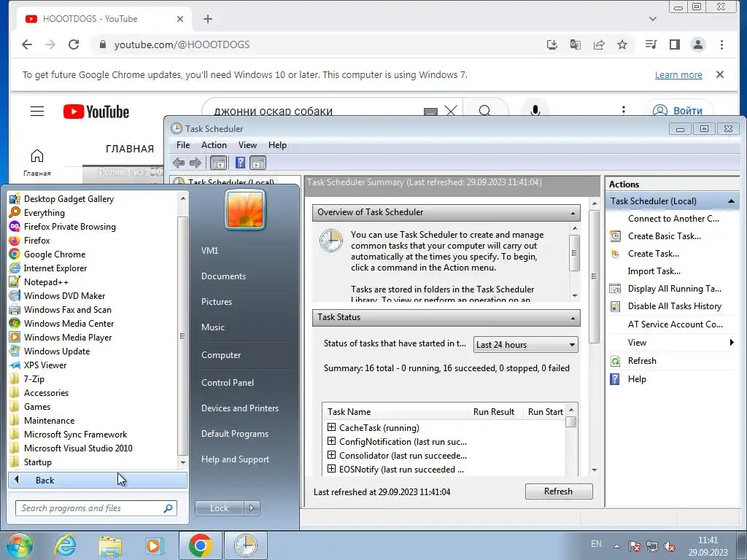This screenshot has width=747, height=560.
Task: Open the Action menu in Task Scheduler
Action: click(214, 145)
